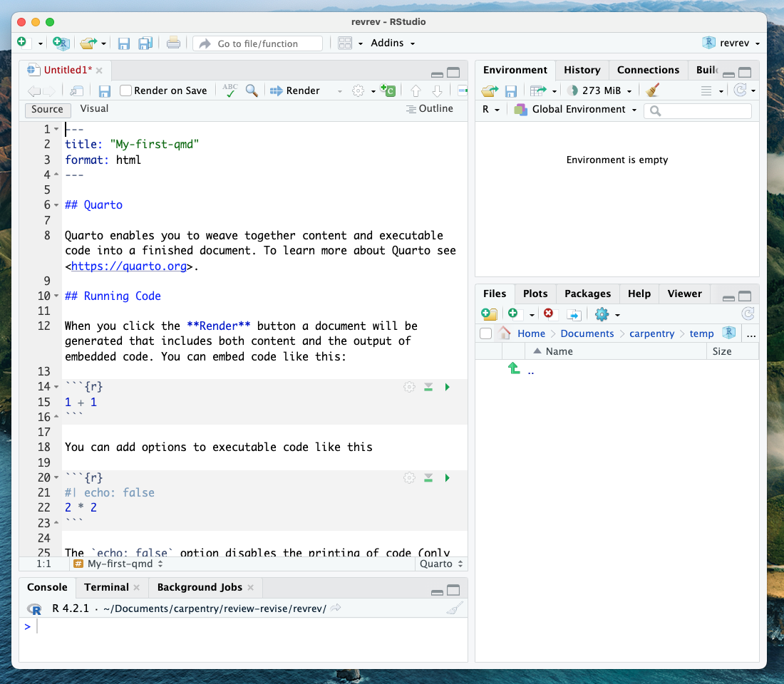Save the Untitled1 document in editor toolbar

pyautogui.click(x=104, y=91)
